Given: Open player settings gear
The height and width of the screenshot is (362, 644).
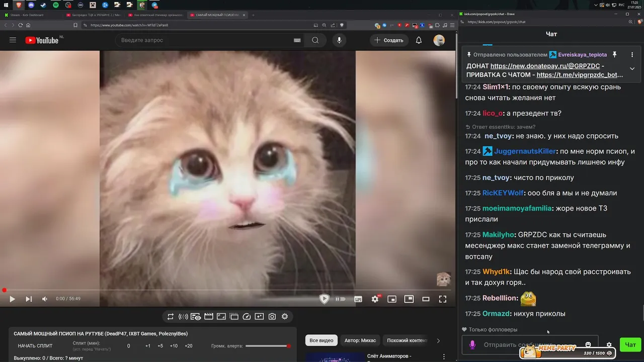Looking at the screenshot, I should [x=375, y=299].
